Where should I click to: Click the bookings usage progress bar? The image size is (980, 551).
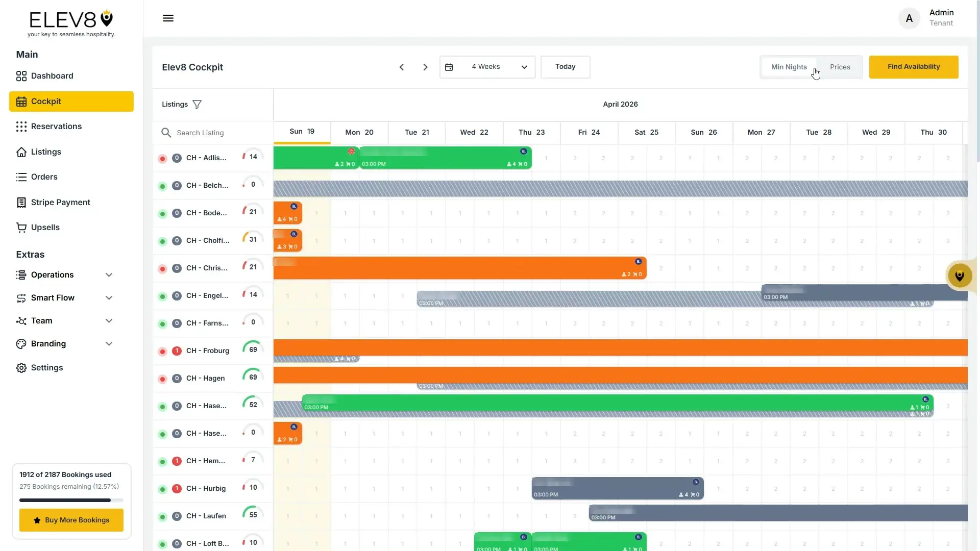71,500
